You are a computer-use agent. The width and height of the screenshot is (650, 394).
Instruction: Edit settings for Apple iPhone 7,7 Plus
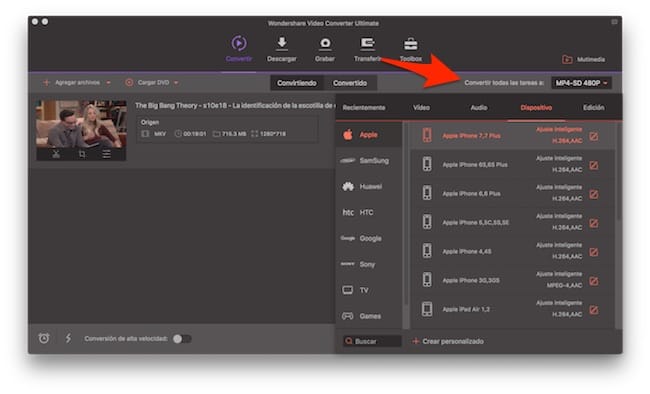pyautogui.click(x=594, y=136)
